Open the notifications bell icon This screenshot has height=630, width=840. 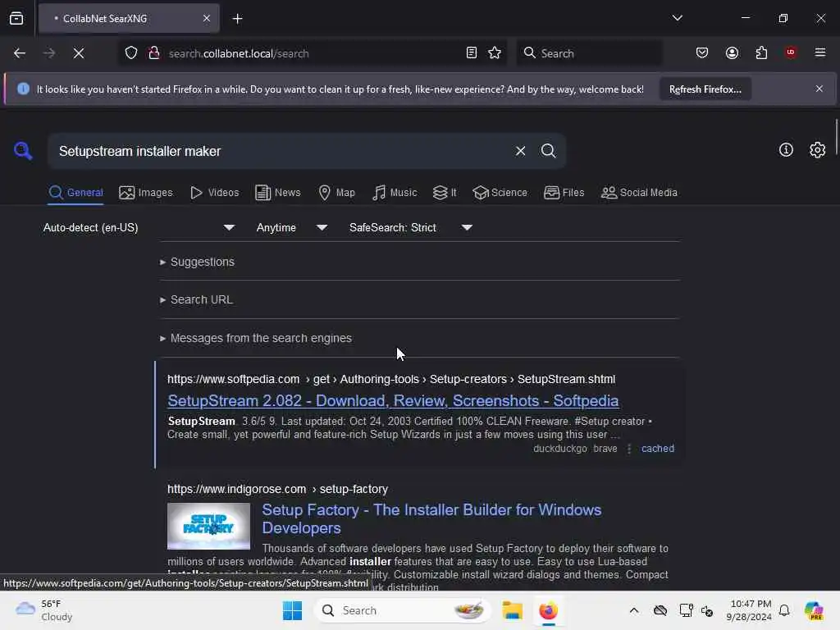[x=784, y=610]
